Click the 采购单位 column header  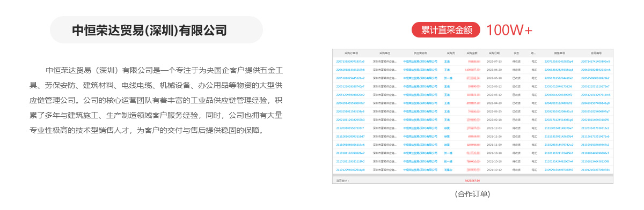pyautogui.click(x=385, y=54)
